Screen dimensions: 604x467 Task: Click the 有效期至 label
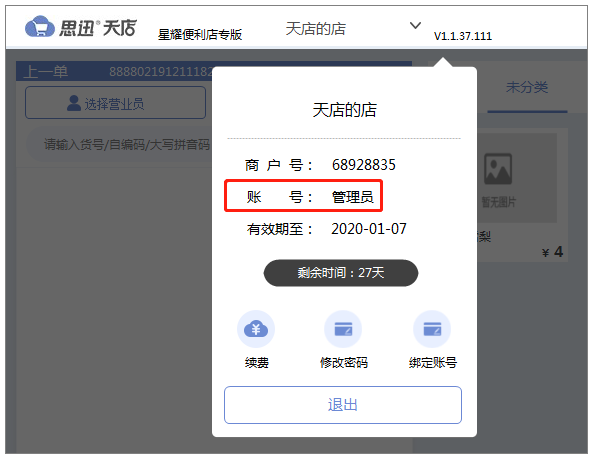coord(279,229)
